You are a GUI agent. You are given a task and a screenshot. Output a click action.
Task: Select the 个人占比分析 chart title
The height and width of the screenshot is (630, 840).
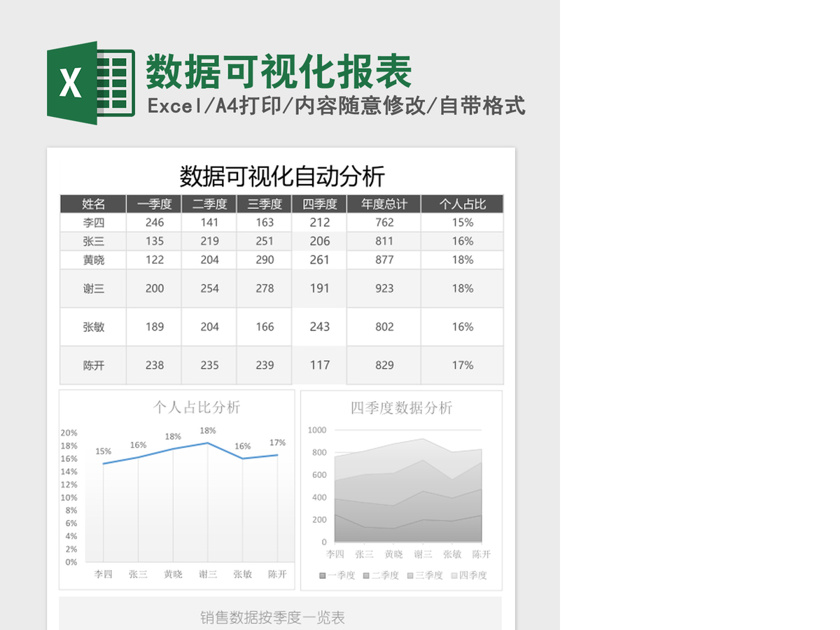point(197,407)
